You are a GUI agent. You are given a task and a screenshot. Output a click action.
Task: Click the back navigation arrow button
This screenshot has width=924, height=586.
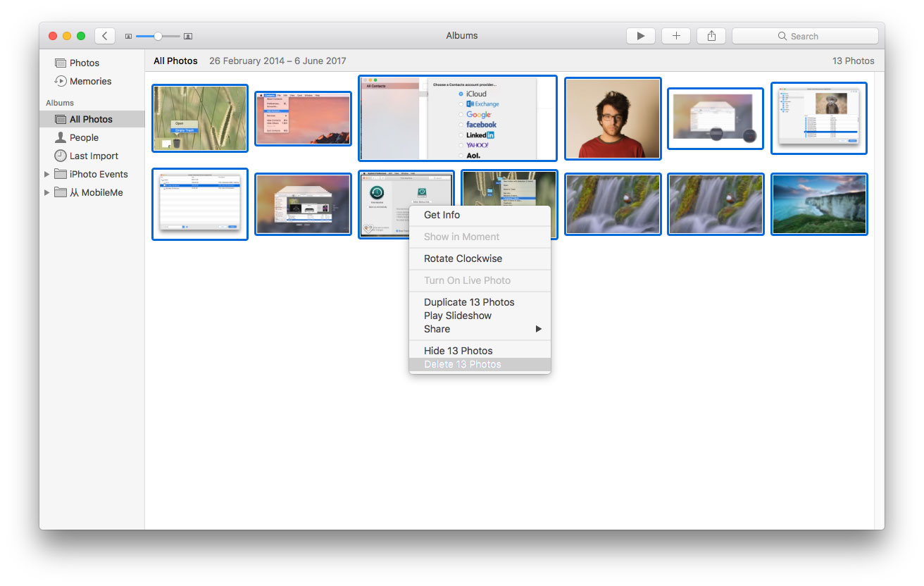point(105,36)
